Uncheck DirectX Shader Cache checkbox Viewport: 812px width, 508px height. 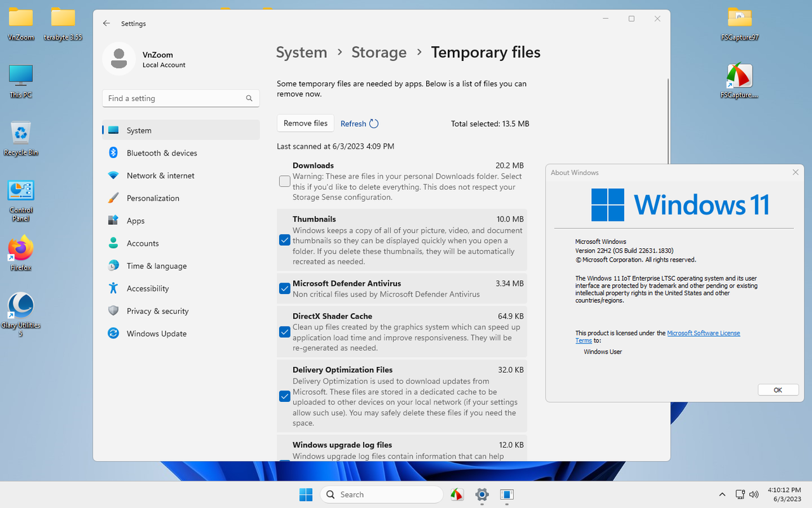(x=285, y=331)
